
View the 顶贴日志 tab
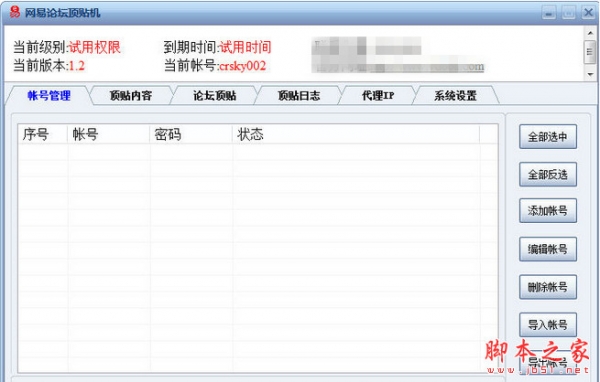click(298, 96)
